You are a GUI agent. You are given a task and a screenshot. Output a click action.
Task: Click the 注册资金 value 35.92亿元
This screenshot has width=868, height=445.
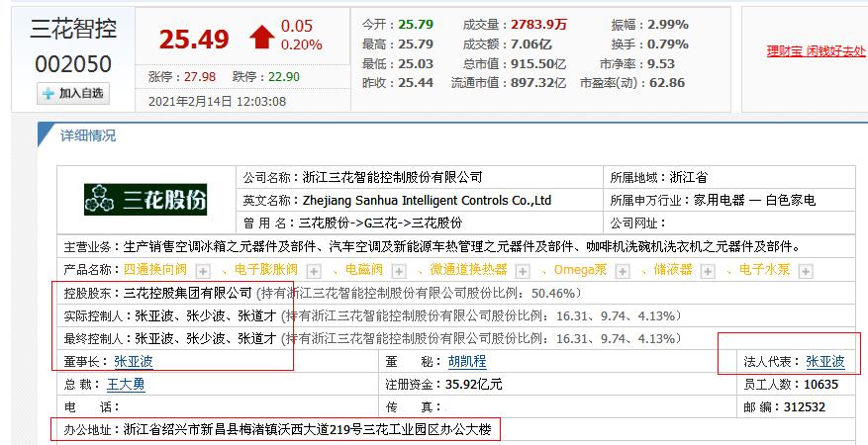[474, 385]
